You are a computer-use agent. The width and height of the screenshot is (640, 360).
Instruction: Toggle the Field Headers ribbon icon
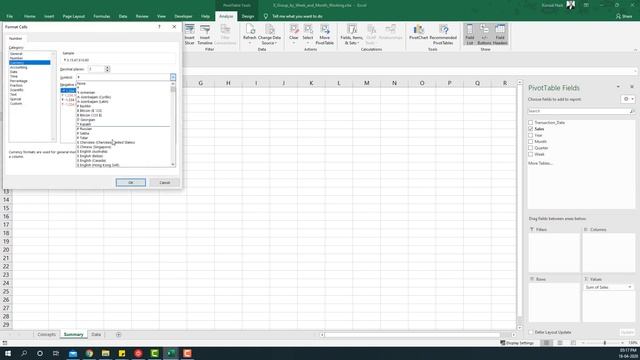[500, 34]
